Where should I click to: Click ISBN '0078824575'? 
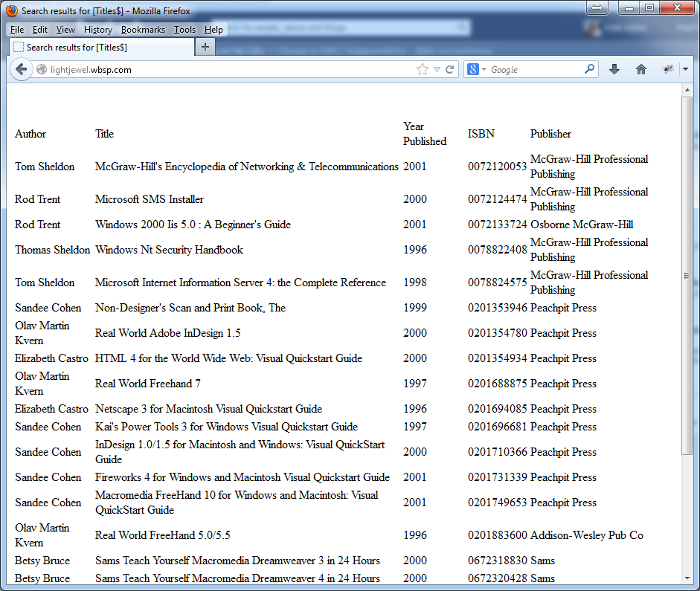click(x=498, y=282)
